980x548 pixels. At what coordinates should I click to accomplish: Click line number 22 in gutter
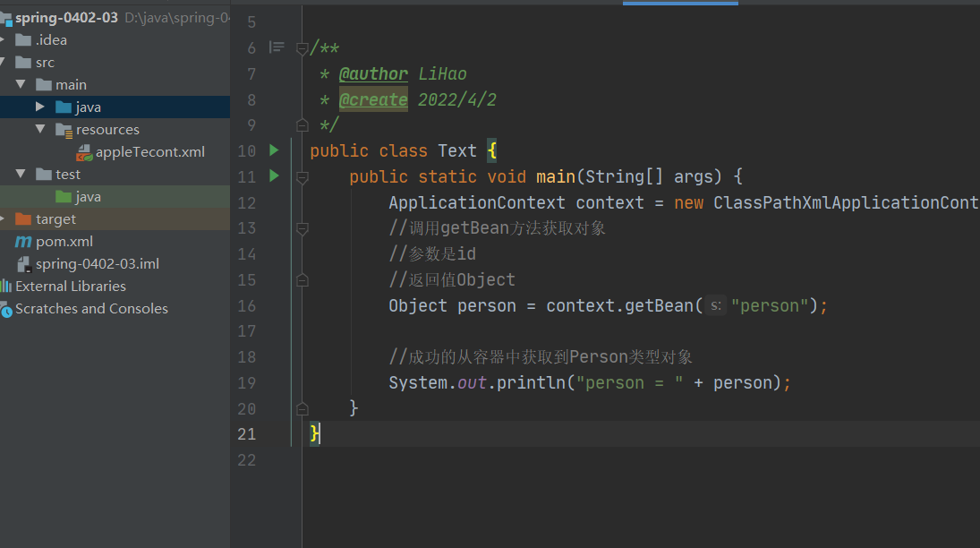click(247, 459)
